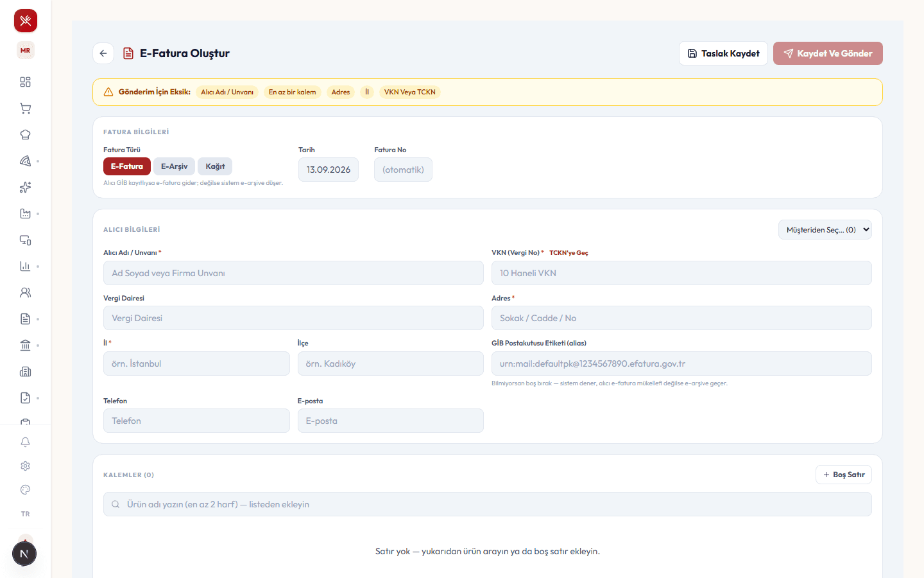Click the Tarih date field
The width and height of the screenshot is (924, 578).
pyautogui.click(x=329, y=170)
